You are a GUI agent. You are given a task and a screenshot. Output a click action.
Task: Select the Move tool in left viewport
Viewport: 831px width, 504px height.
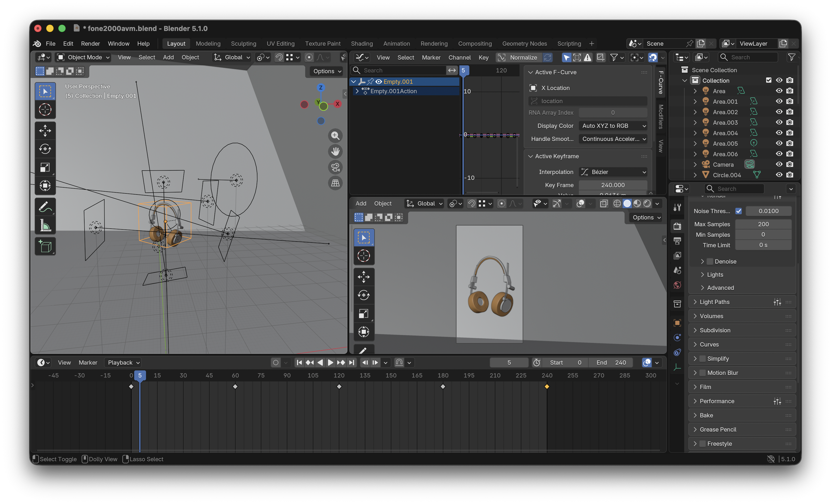(45, 131)
